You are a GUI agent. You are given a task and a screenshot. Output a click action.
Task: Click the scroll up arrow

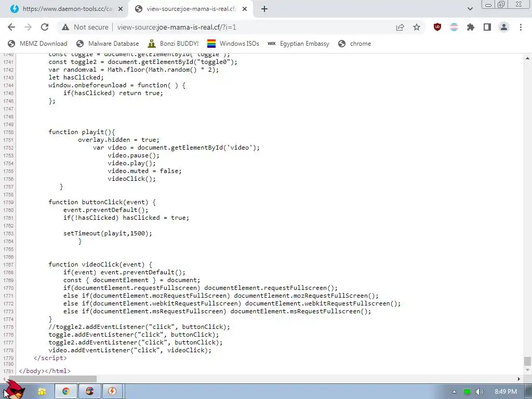tap(527, 58)
